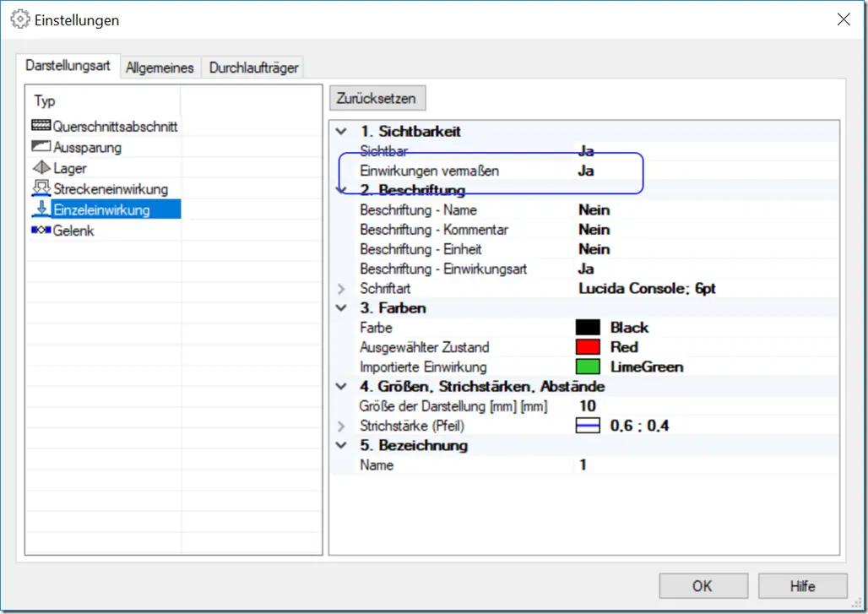Collapse the 3. Farben section

pos(341,307)
